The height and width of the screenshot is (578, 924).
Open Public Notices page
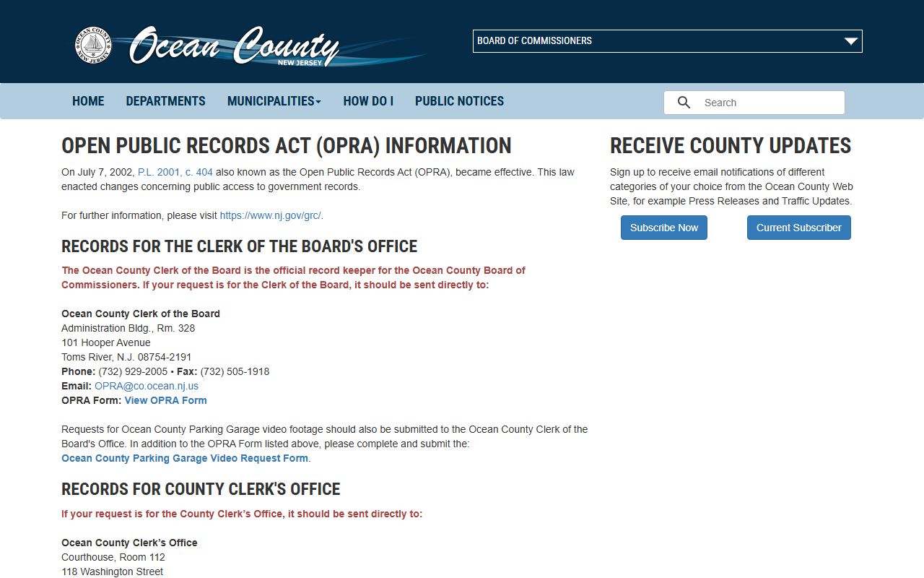pyautogui.click(x=459, y=101)
